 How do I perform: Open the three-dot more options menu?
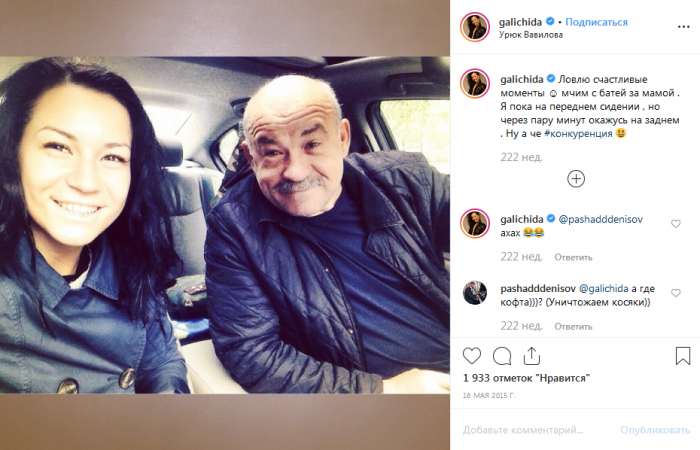[683, 27]
